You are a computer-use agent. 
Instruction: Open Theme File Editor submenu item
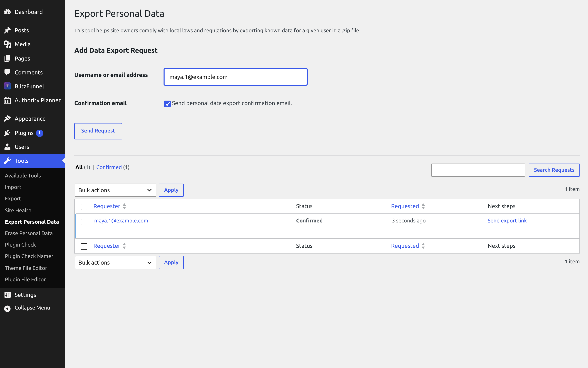coord(26,268)
